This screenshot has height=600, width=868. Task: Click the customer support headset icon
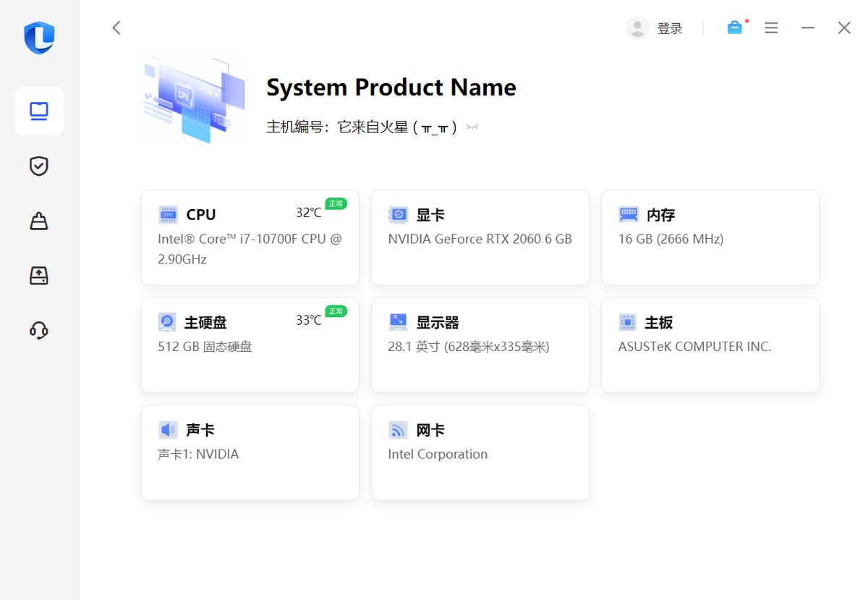(38, 331)
